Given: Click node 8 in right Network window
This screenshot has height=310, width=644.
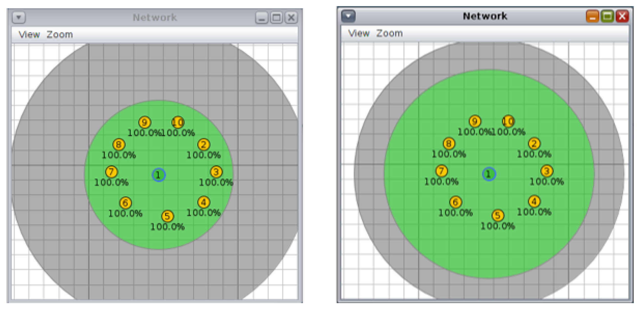Looking at the screenshot, I should point(449,144).
